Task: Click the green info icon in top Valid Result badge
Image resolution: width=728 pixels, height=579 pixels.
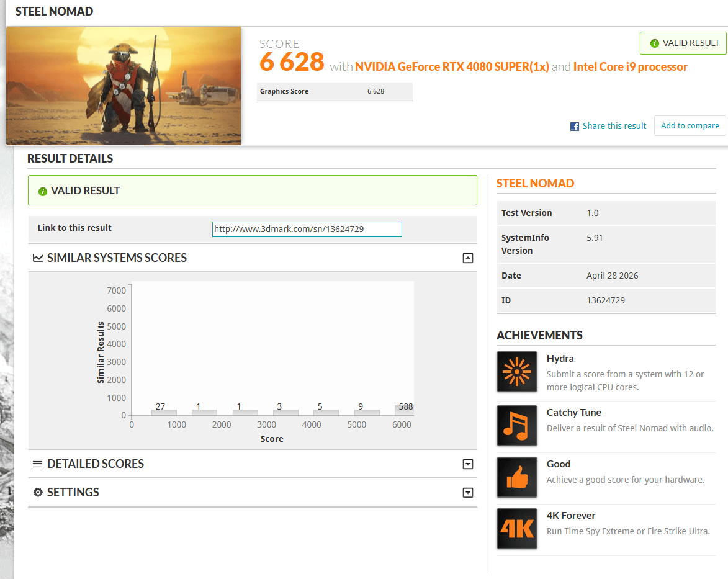Action: [655, 43]
